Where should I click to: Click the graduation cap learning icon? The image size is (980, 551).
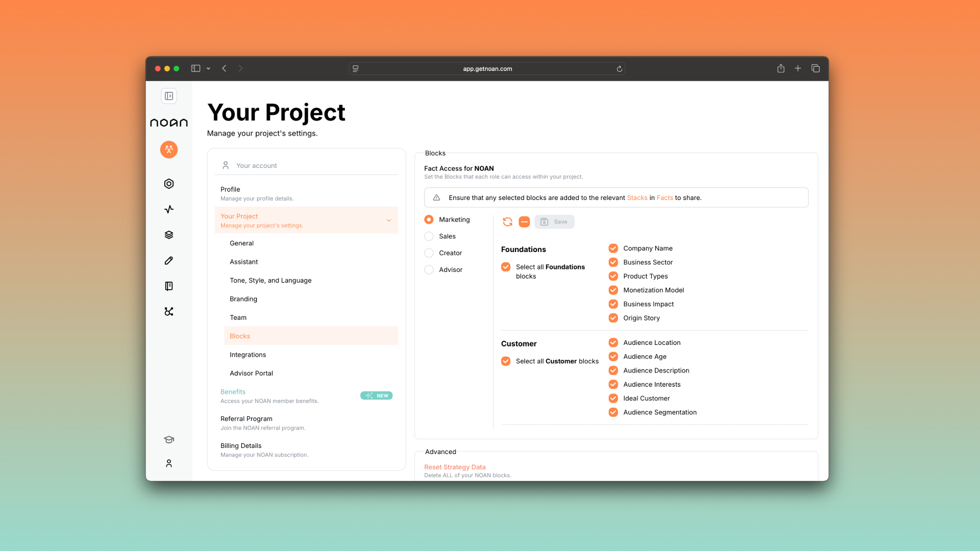pos(169,440)
